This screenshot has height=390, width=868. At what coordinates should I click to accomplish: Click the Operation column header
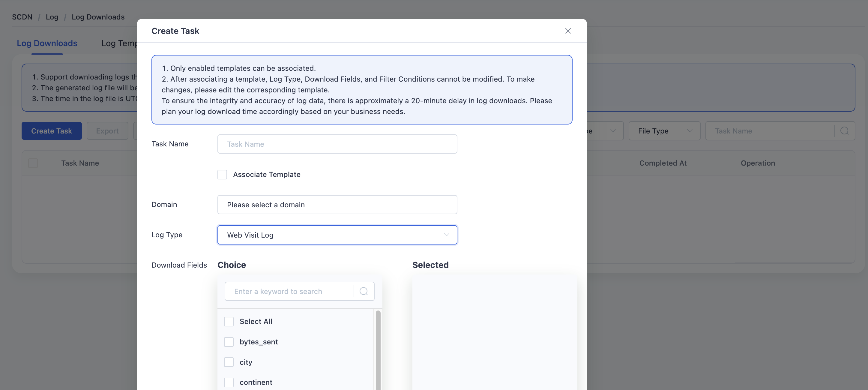758,163
